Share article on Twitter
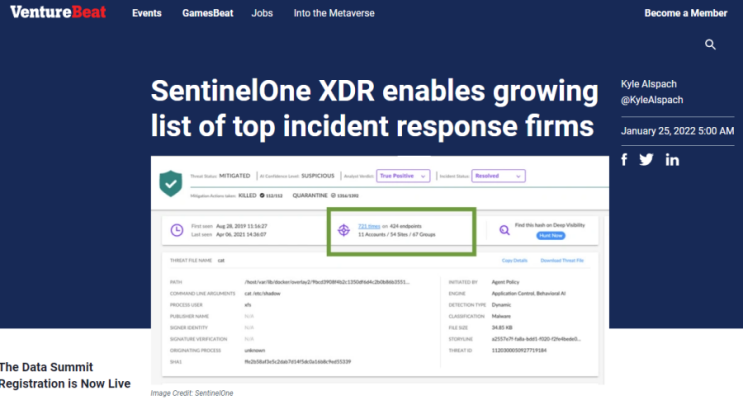Image resolution: width=743 pixels, height=400 pixels. 646,160
